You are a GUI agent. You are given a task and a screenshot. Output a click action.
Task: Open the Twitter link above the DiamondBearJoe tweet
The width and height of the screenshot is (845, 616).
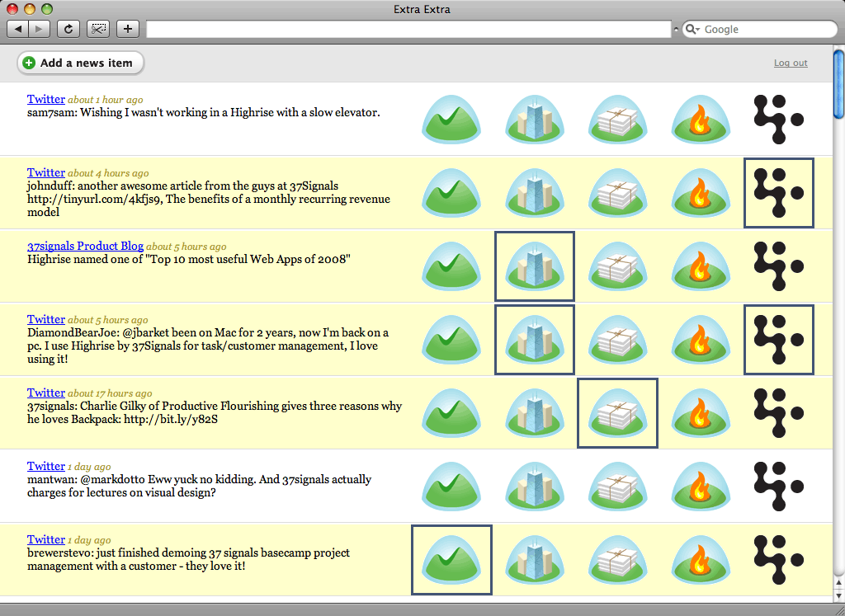pyautogui.click(x=46, y=319)
